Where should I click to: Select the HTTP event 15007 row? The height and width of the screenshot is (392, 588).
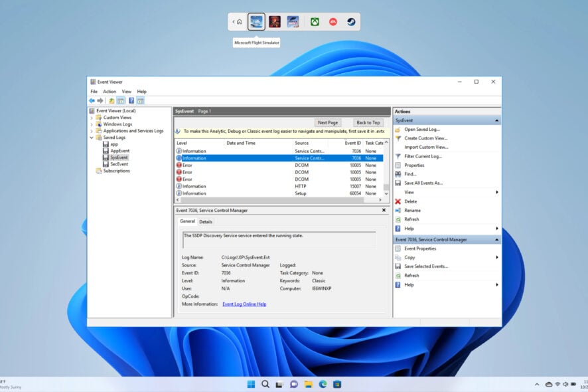279,187
